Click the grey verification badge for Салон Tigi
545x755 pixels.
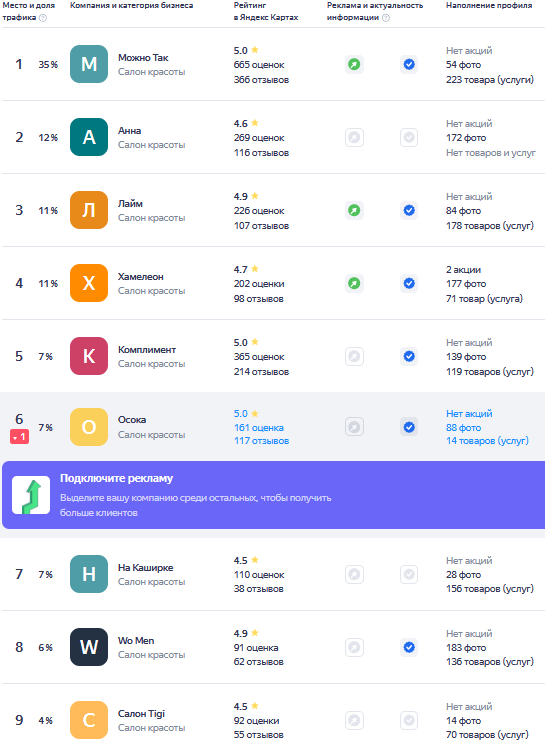(409, 720)
